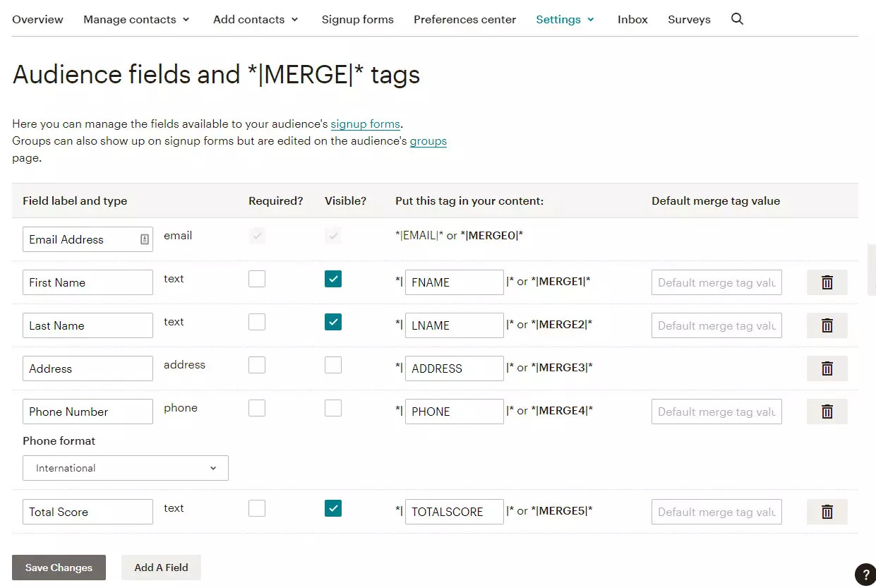
Task: Toggle Required checkbox for First Name
Action: click(x=257, y=279)
